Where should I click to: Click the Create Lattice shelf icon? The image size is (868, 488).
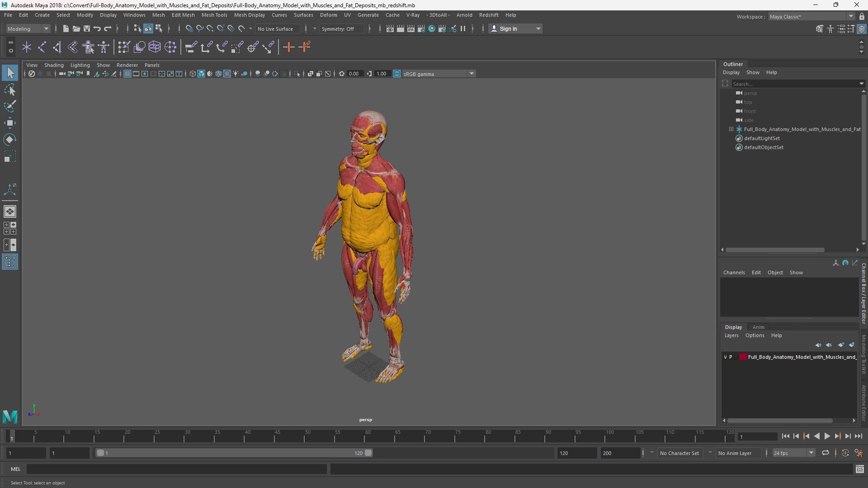point(155,47)
